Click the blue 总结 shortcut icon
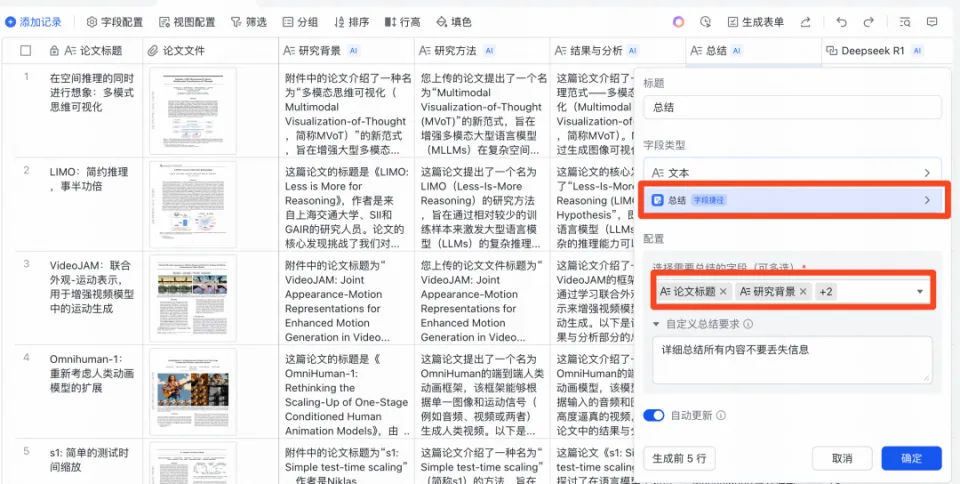Screen dimensions: 960x484 point(657,200)
